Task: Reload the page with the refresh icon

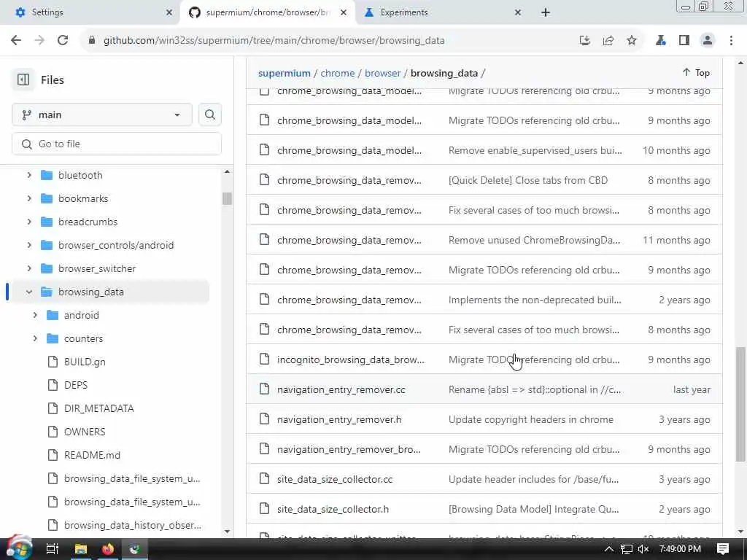Action: pos(63,41)
